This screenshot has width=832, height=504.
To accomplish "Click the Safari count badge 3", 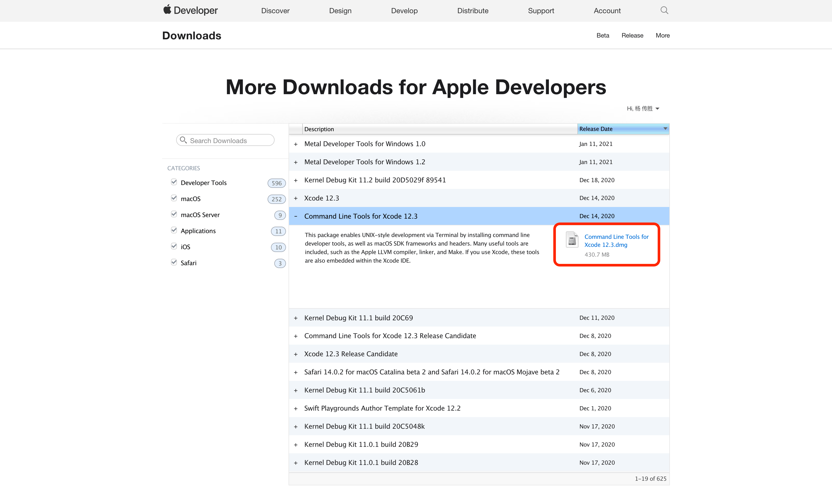I will [280, 263].
